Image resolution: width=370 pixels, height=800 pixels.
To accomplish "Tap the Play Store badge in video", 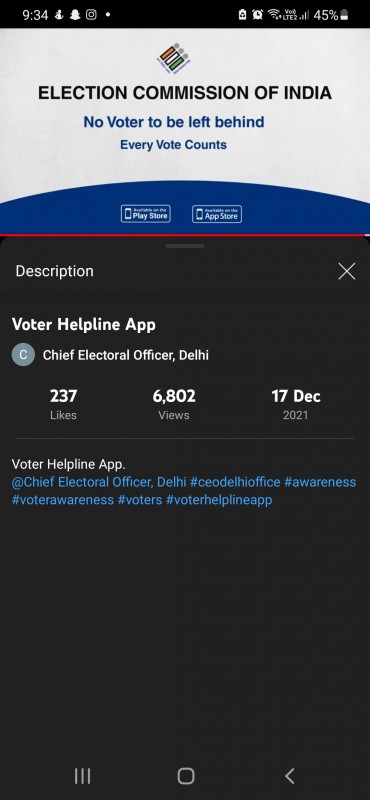I will click(x=145, y=214).
